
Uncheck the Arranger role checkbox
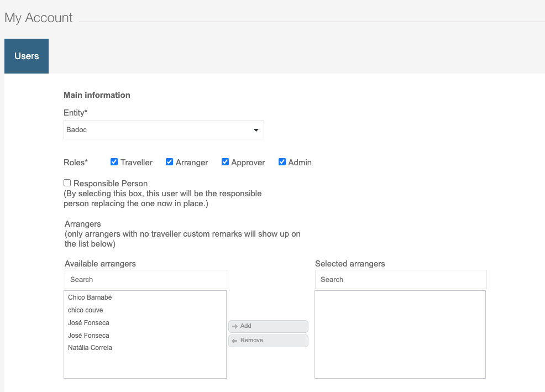[170, 162]
